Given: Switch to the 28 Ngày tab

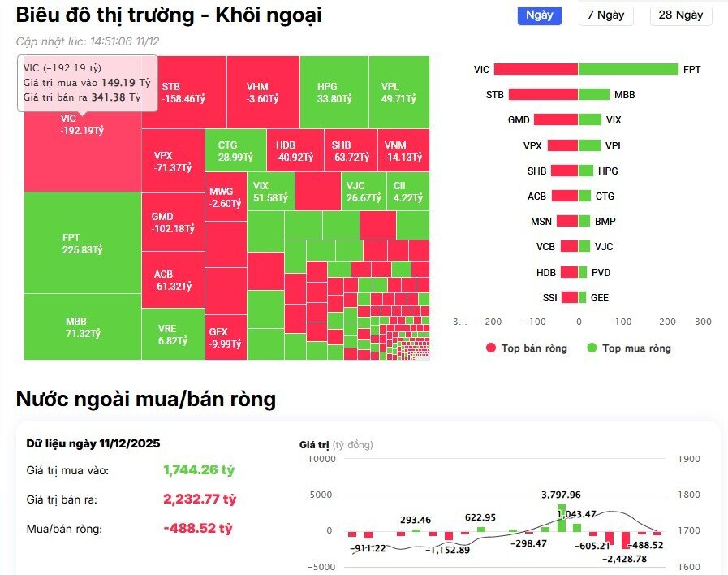Looking at the screenshot, I should [x=680, y=15].
